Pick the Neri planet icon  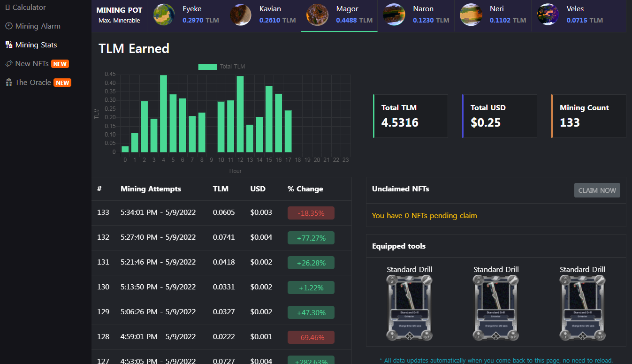coord(472,15)
